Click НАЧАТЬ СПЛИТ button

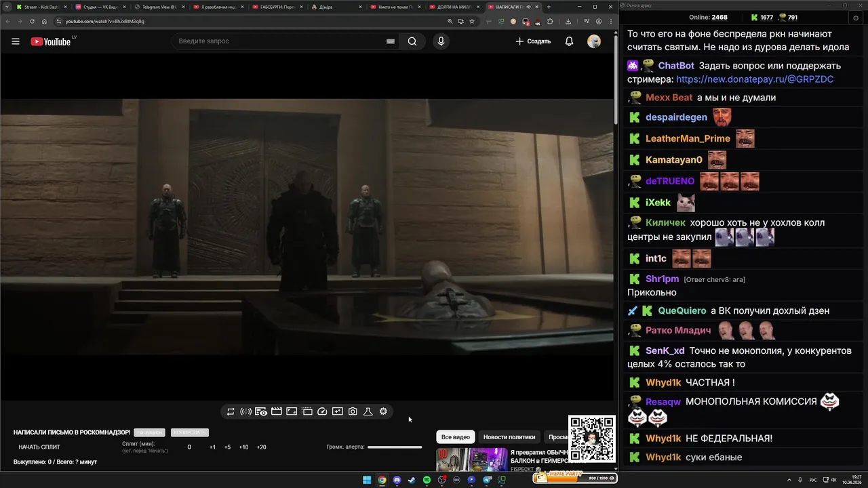[x=39, y=447]
